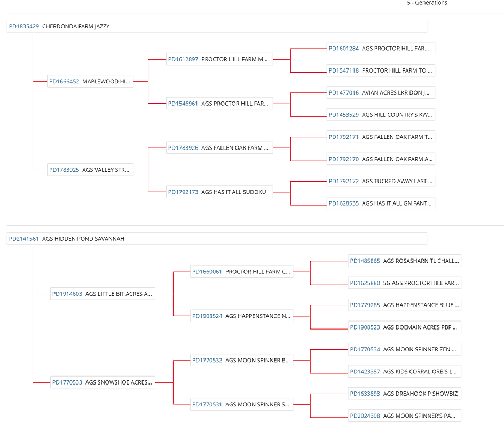Viewport: 504px width, 431px height.
Task: Select PD1601284 AGS PROCTOR HILL FAR... ancestor
Action: (381, 48)
